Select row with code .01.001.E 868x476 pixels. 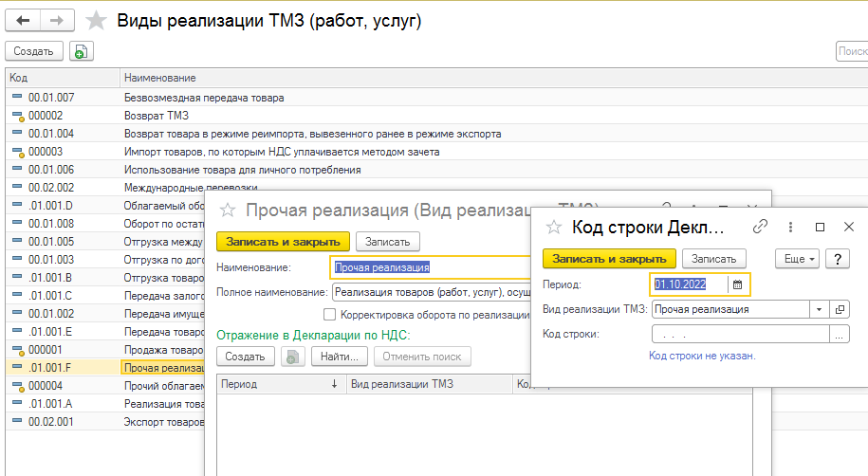pyautogui.click(x=105, y=332)
